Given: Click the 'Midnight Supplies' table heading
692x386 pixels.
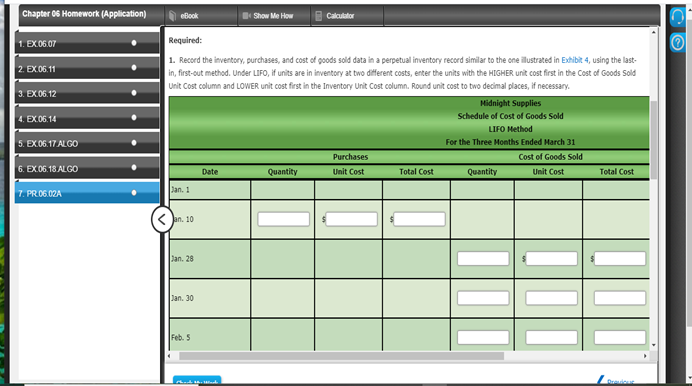Looking at the screenshot, I should pyautogui.click(x=510, y=103).
